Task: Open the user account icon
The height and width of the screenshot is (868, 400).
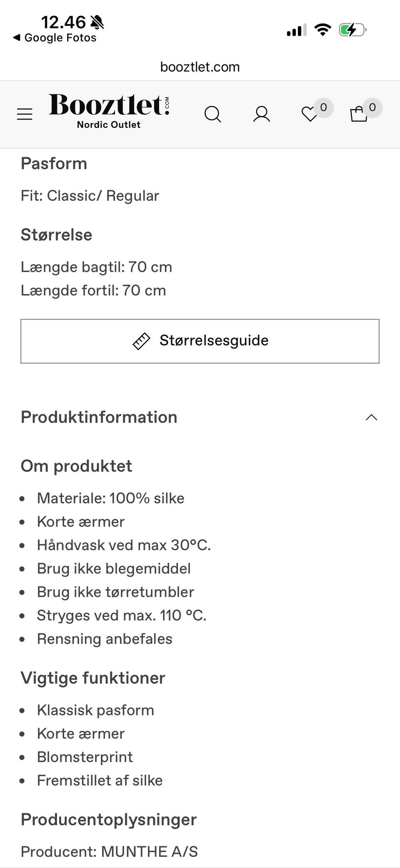Action: [262, 114]
